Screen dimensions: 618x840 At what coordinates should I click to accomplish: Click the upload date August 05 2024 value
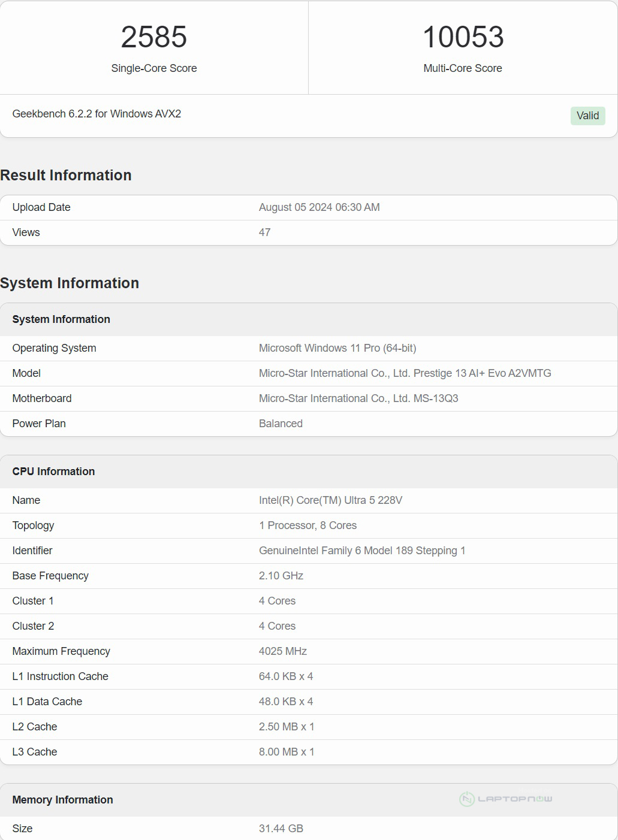coord(319,207)
